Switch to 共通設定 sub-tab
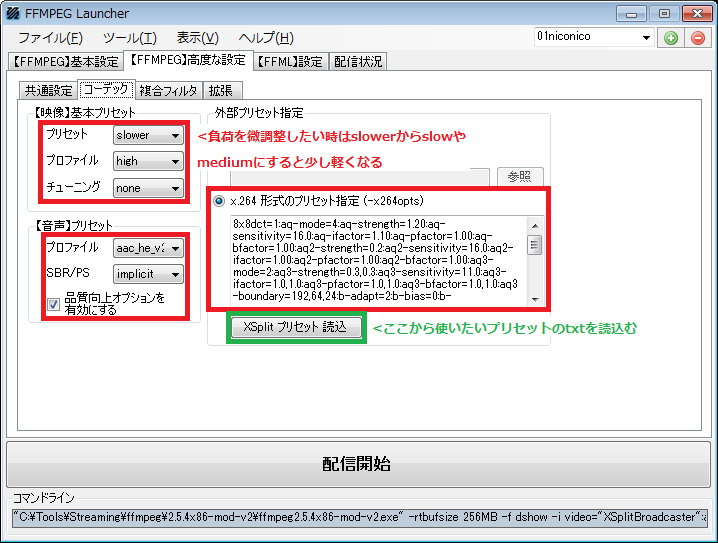Image resolution: width=718 pixels, height=543 pixels. 48,90
